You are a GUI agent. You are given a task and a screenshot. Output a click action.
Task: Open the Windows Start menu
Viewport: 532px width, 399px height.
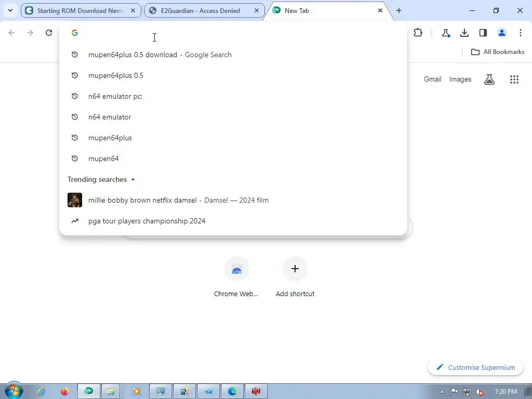pos(14,391)
